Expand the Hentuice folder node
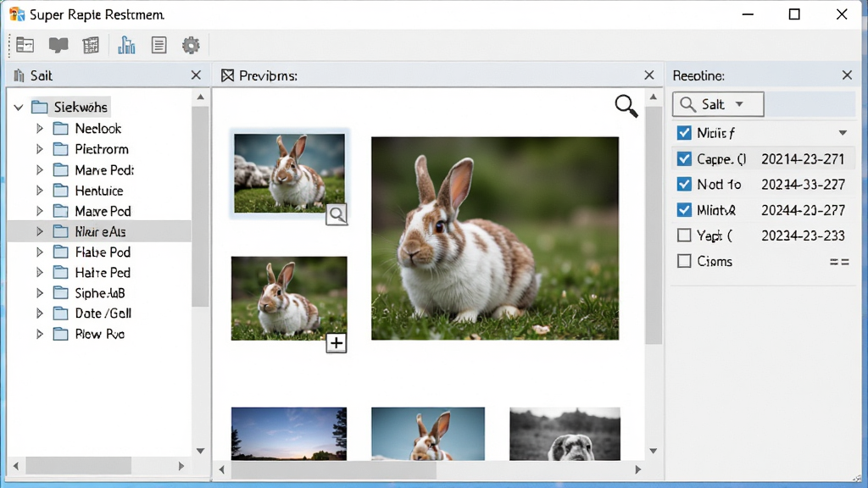This screenshot has height=488, width=868. 39,191
